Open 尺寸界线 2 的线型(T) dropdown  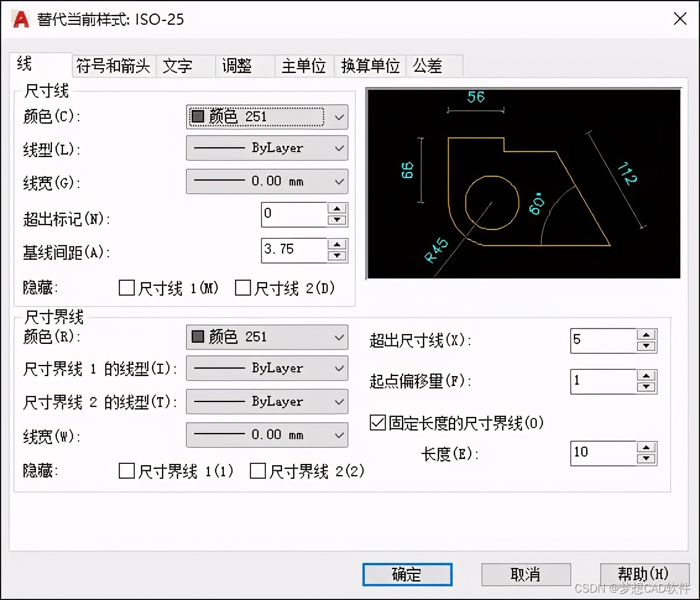[267, 401]
